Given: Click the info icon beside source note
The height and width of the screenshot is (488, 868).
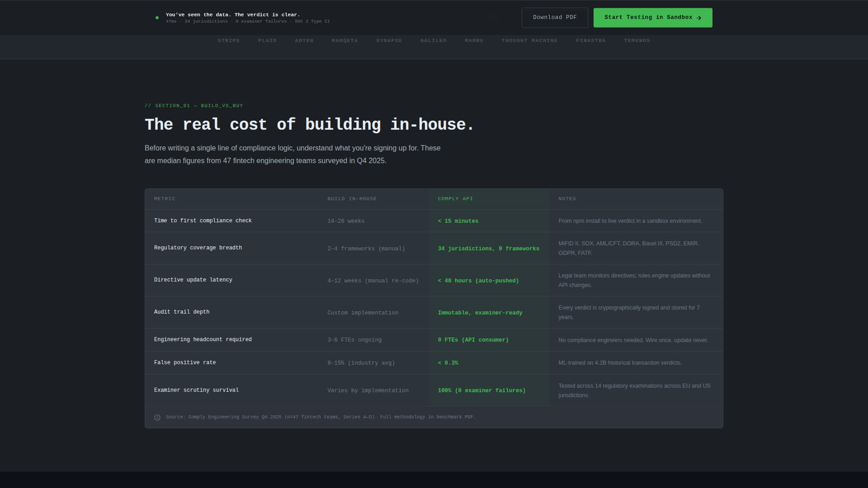Looking at the screenshot, I should click(x=157, y=418).
